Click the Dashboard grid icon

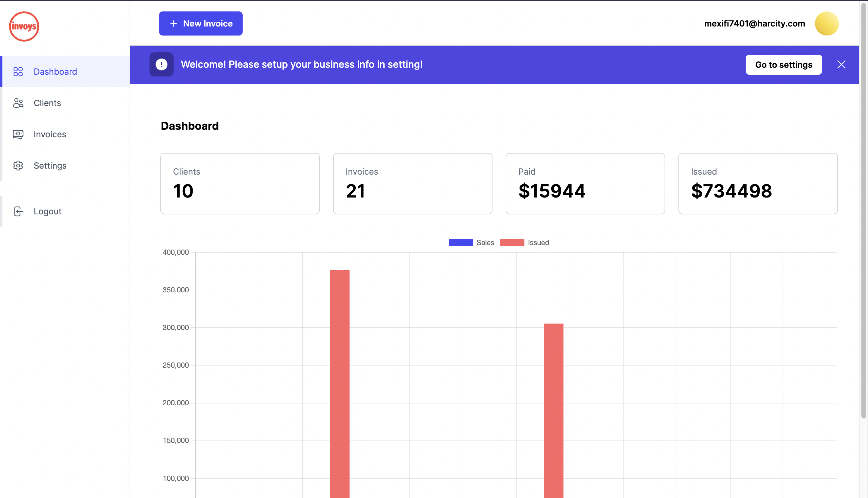18,71
